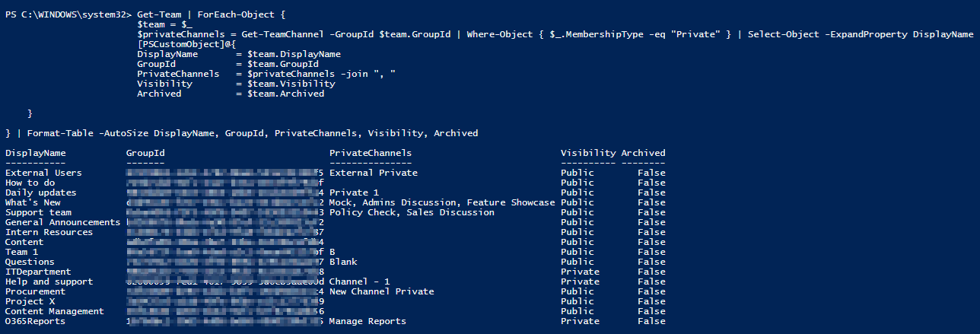Click the External Users team name
This screenshot has height=334, width=980.
(x=43, y=173)
